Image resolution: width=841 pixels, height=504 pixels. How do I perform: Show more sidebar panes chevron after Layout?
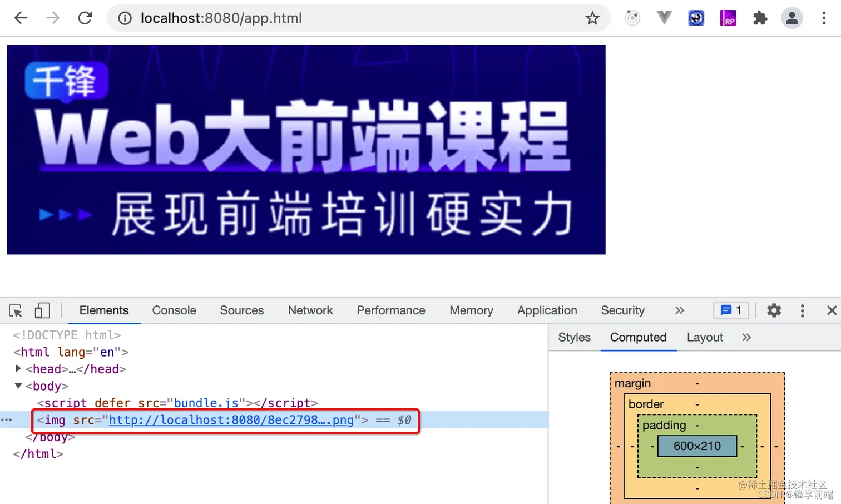click(746, 337)
